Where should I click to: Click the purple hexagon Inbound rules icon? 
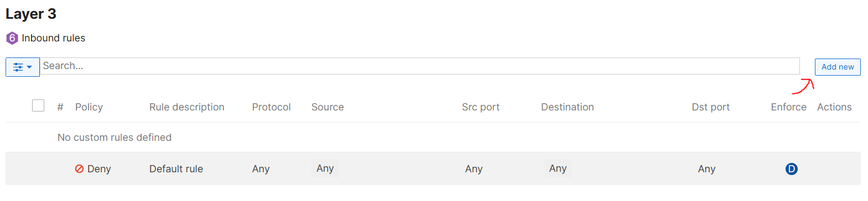pos(12,38)
